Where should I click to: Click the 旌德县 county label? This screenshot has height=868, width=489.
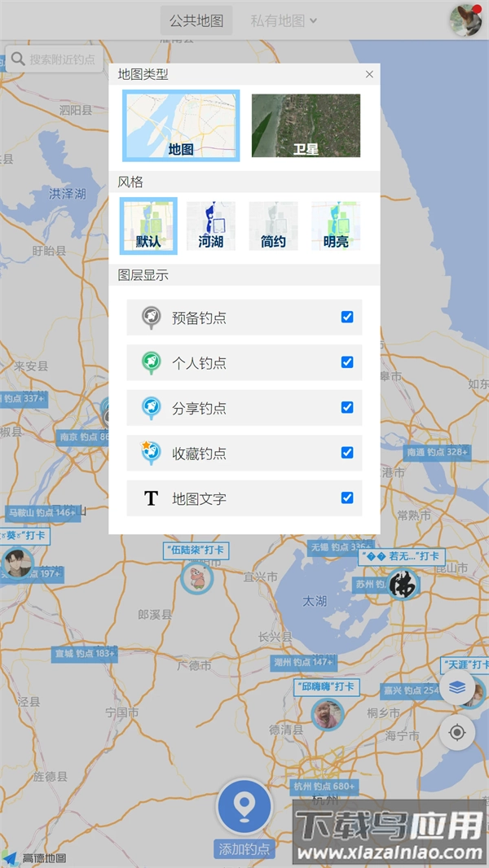click(50, 776)
